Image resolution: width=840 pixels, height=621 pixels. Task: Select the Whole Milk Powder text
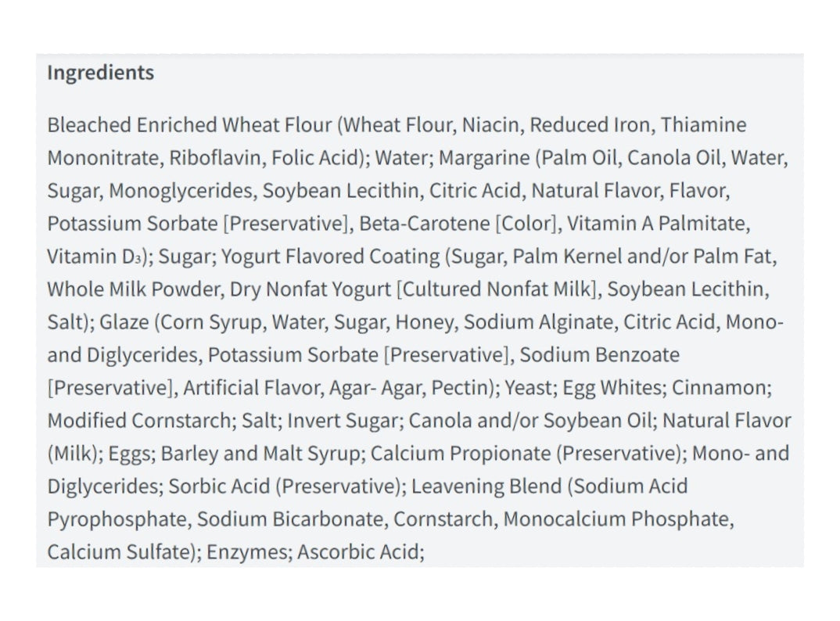[x=135, y=289]
